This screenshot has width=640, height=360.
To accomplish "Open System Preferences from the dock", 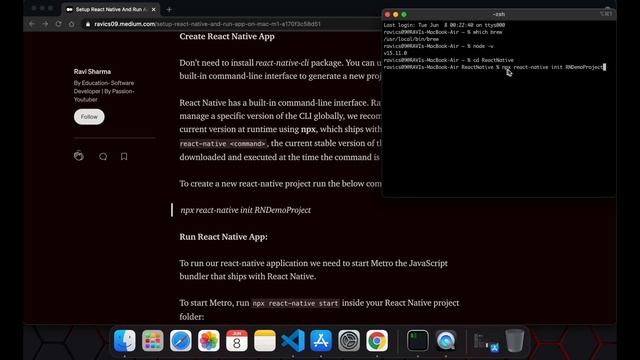I will (x=349, y=340).
